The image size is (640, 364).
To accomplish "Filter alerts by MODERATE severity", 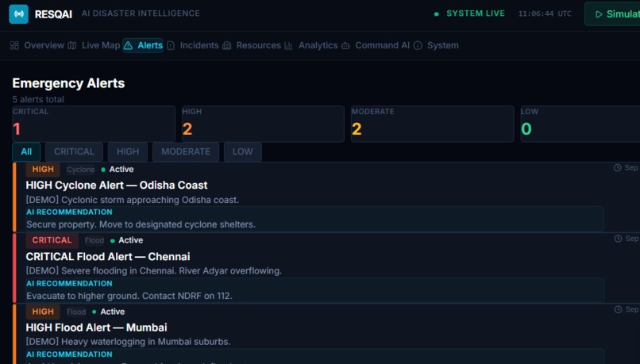I will tap(186, 151).
